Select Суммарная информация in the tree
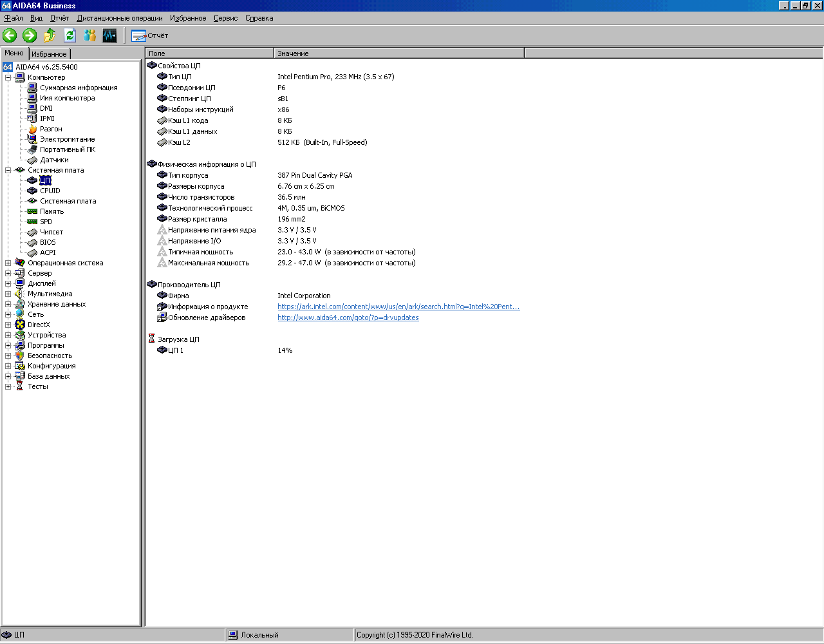Image resolution: width=824 pixels, height=644 pixels. tap(79, 88)
